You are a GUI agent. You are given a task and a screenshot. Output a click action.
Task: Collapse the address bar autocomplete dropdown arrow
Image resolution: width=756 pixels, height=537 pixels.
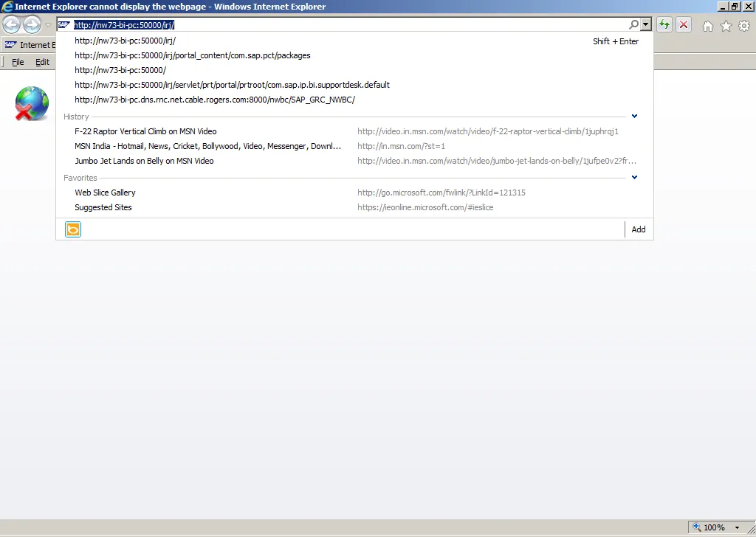coord(646,24)
